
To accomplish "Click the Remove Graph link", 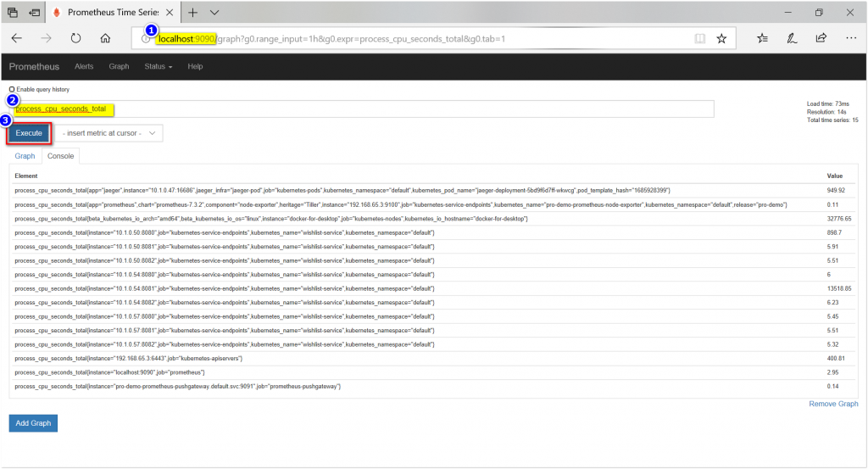I will pyautogui.click(x=833, y=404).
